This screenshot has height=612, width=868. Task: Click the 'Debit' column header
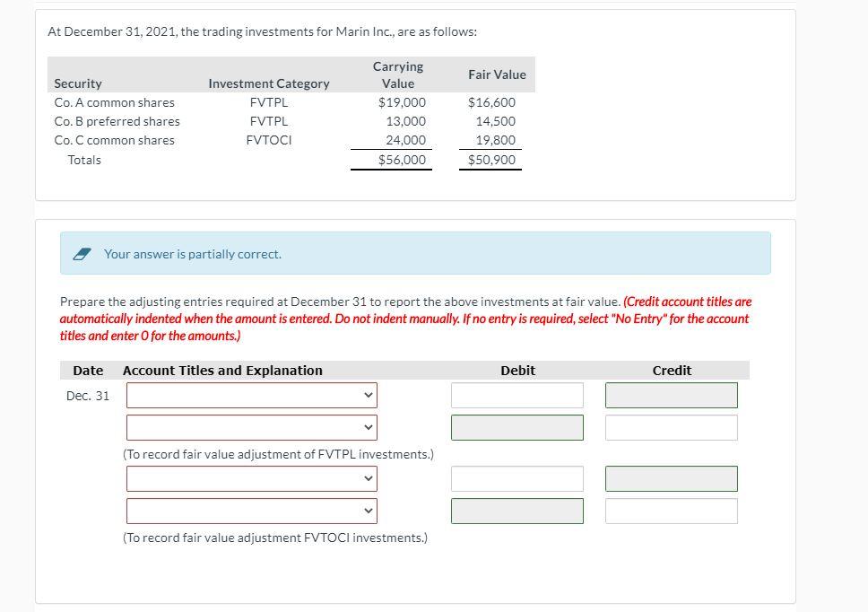(x=517, y=371)
